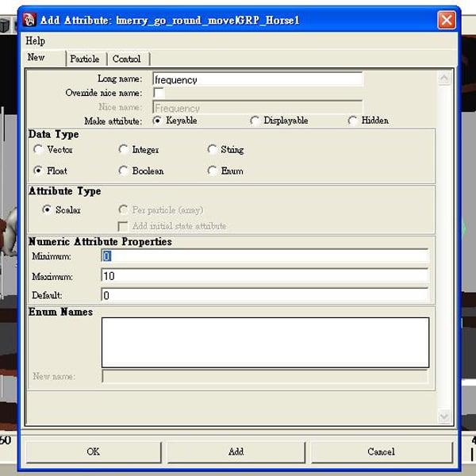This screenshot has width=476, height=476.
Task: Choose Float data type
Action: click(x=38, y=171)
